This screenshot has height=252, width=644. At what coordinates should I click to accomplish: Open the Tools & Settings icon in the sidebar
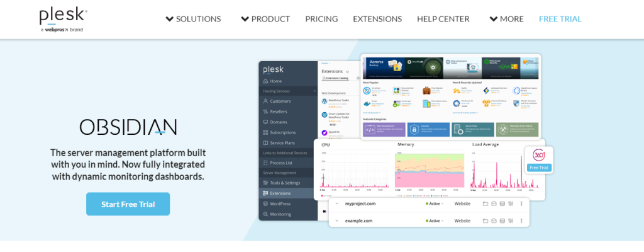pos(265,183)
